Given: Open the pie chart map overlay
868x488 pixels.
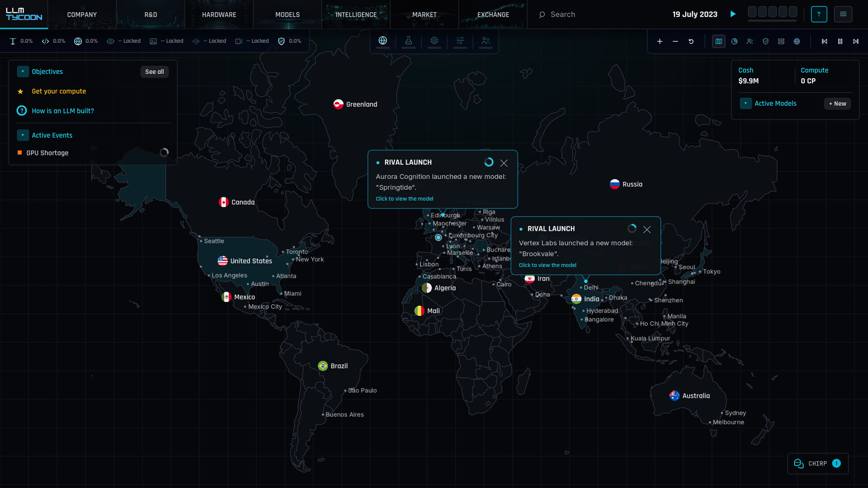Looking at the screenshot, I should pyautogui.click(x=734, y=42).
